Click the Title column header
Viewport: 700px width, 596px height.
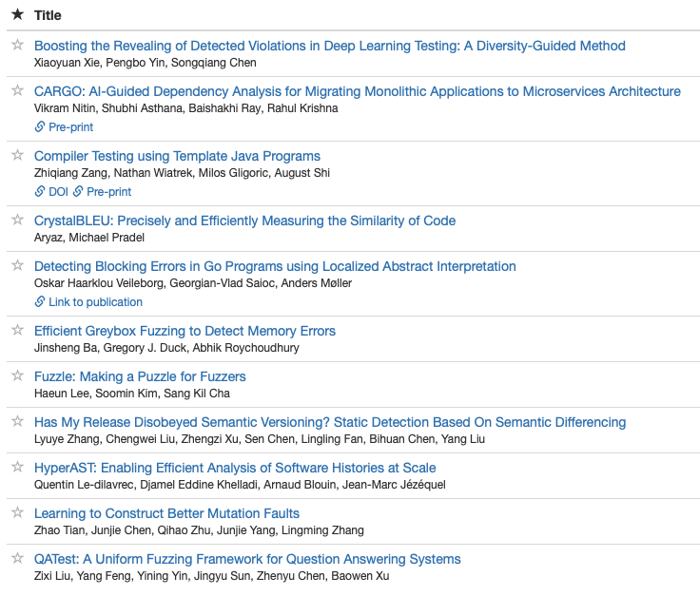point(48,15)
